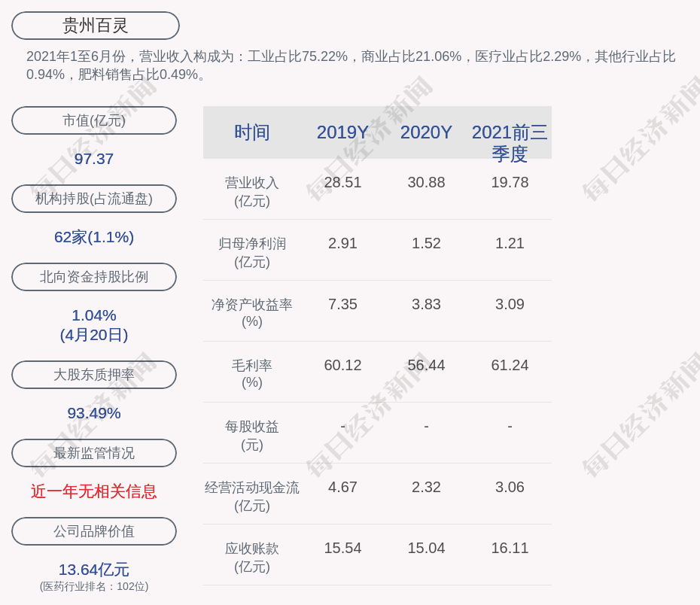This screenshot has height=605, width=700.
Task: Click the brand value 13.64亿元
Action: pyautogui.click(x=94, y=570)
